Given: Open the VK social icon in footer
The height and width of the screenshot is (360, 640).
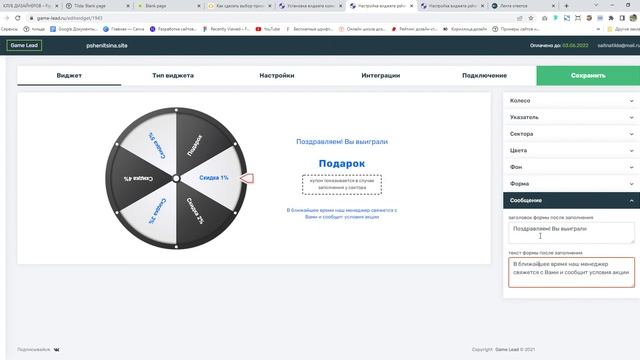Looking at the screenshot, I should (56, 349).
